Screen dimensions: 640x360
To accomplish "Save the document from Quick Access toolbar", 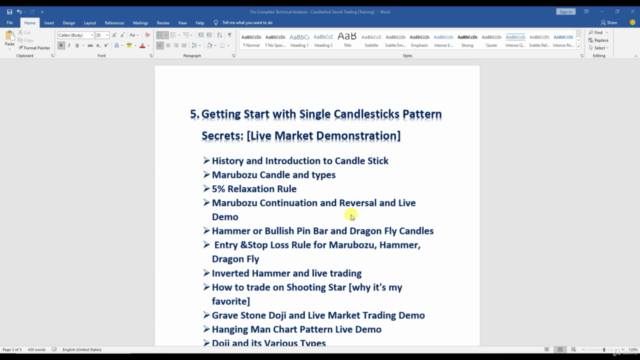I will click(x=9, y=12).
